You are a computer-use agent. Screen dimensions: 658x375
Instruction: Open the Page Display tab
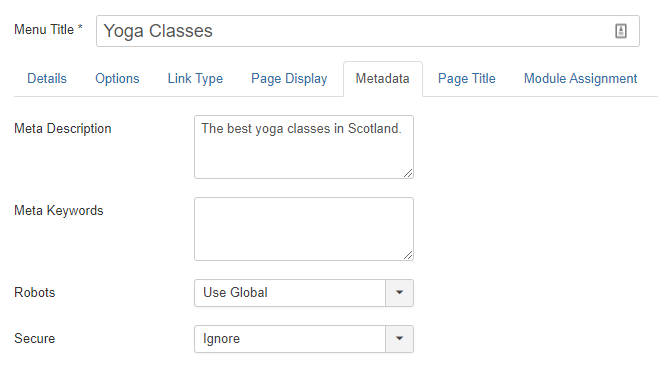(289, 78)
